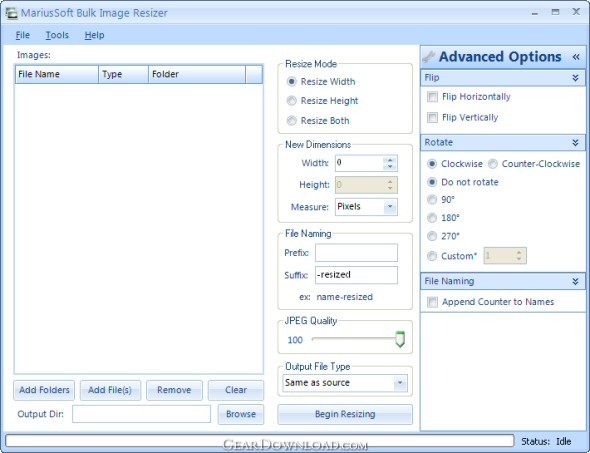Select the Do not rotate option
The width and height of the screenshot is (590, 453).
[432, 182]
